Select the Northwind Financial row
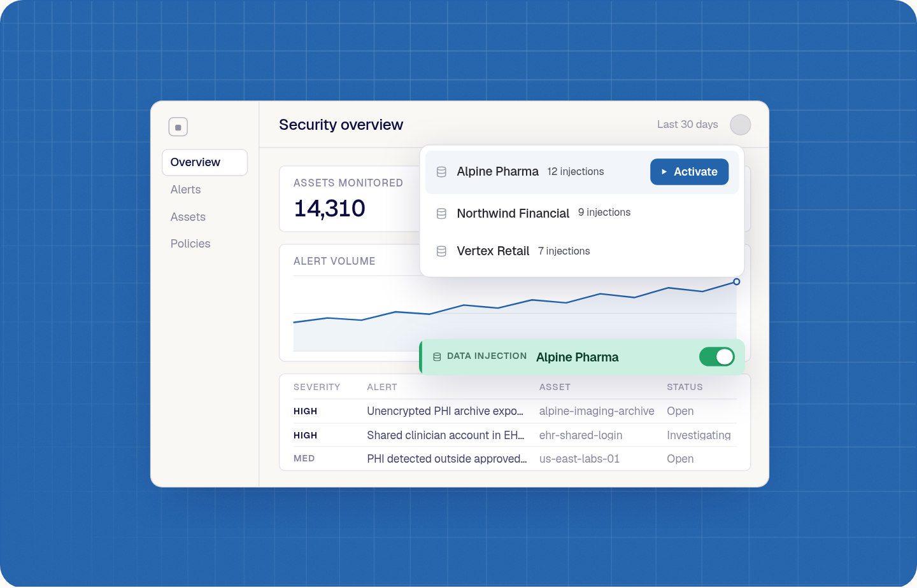 point(582,213)
